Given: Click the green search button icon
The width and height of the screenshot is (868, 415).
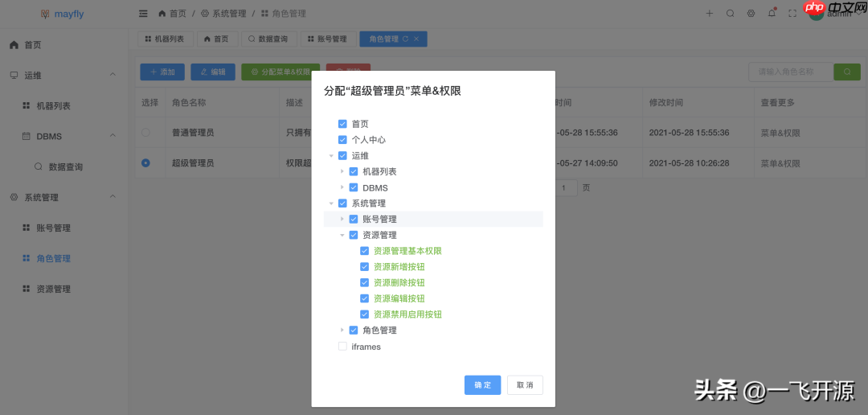Looking at the screenshot, I should click(847, 72).
